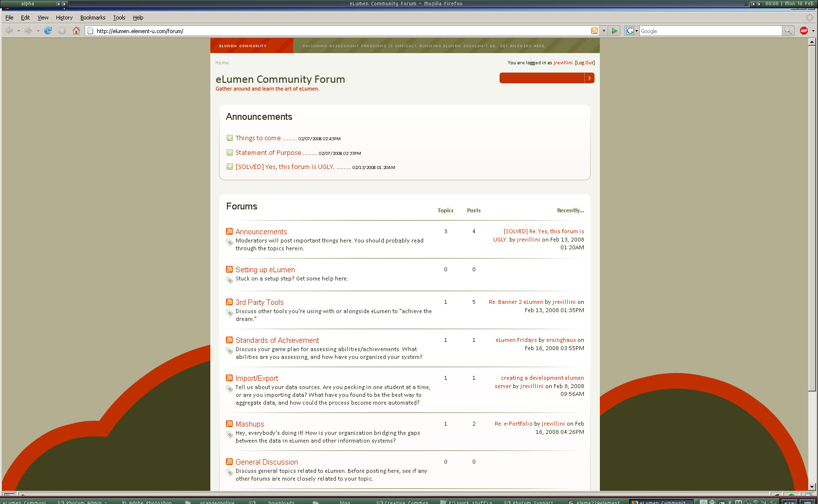Open the back button history dropdown
Image resolution: width=818 pixels, height=504 pixels.
coord(19,31)
